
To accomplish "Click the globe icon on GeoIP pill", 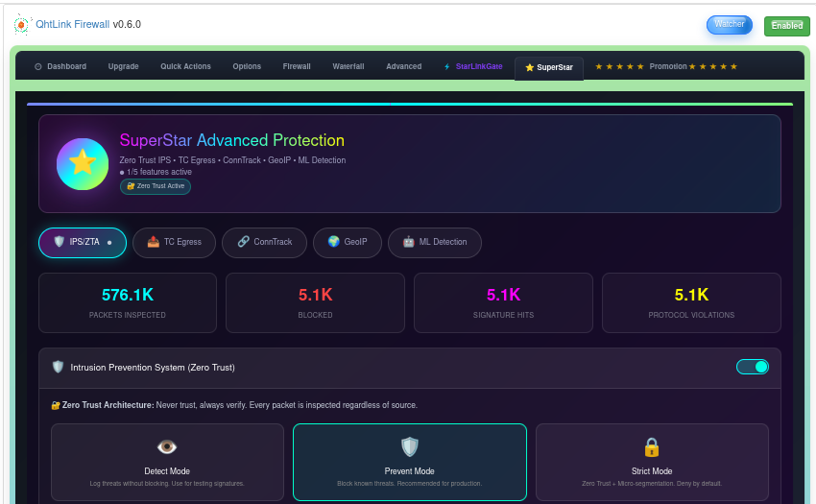I will pos(333,242).
